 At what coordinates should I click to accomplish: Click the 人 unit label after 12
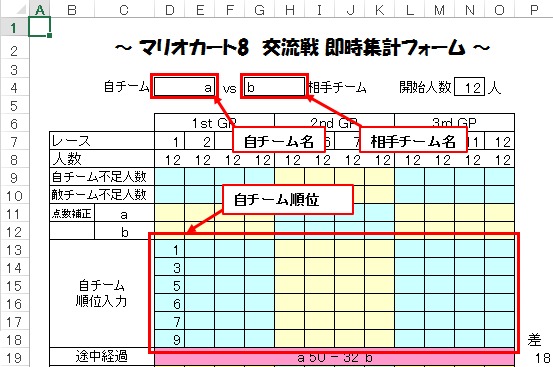(x=494, y=87)
